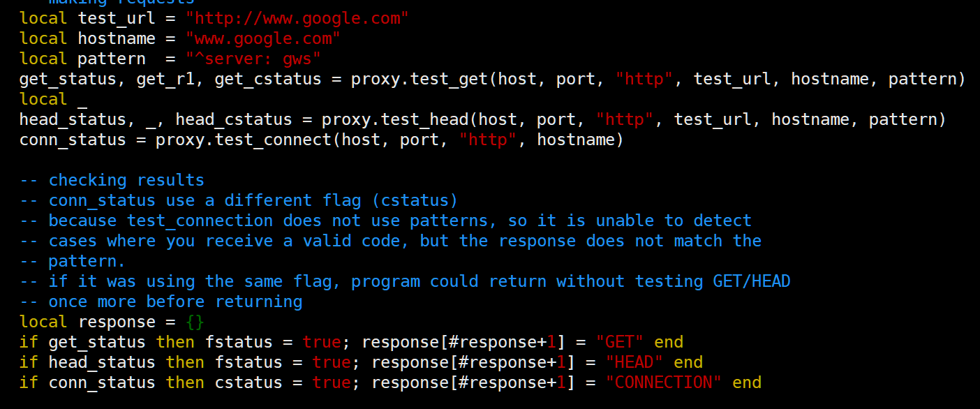The height and width of the screenshot is (409, 980).
Task: Click the head_cstatus variable name
Action: [x=233, y=119]
